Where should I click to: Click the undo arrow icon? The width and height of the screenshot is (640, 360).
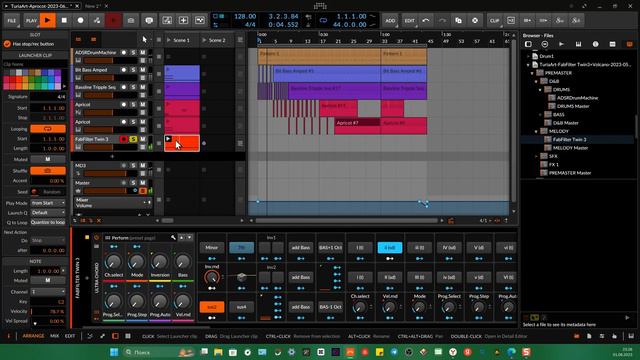(426, 20)
